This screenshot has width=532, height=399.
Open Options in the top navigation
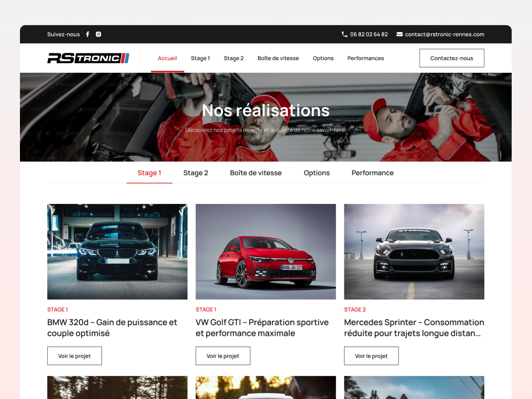click(323, 58)
